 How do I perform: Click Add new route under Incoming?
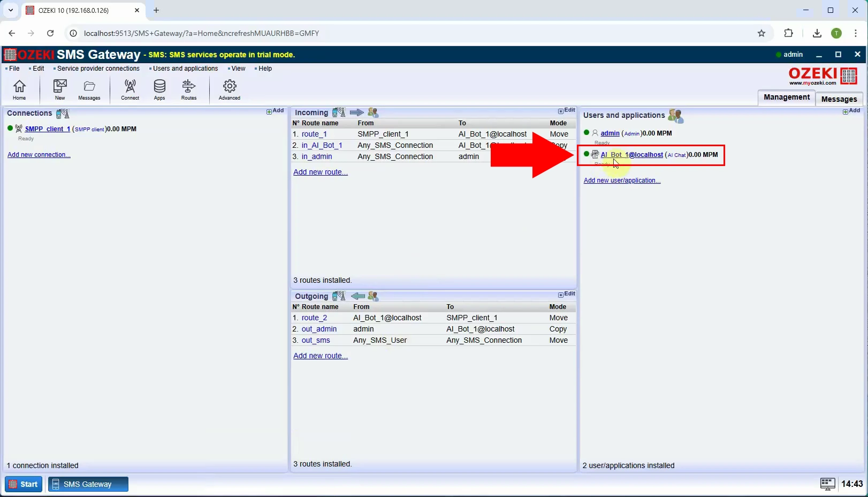coord(321,172)
